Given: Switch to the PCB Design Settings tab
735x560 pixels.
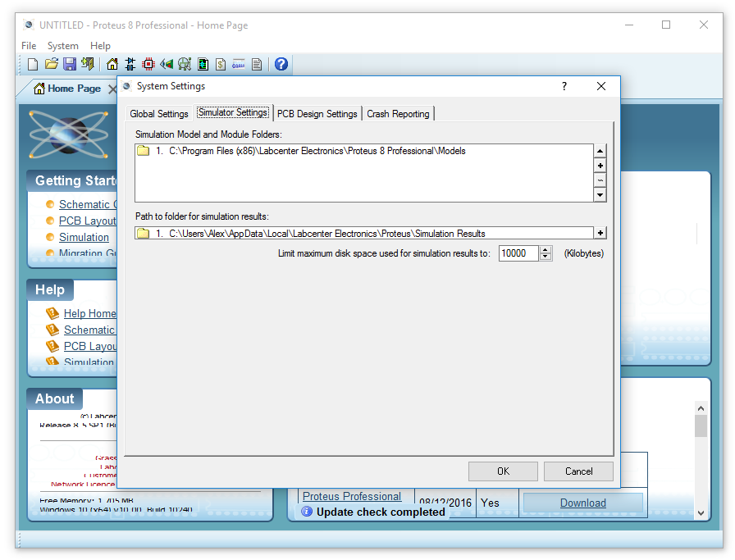Looking at the screenshot, I should 317,114.
